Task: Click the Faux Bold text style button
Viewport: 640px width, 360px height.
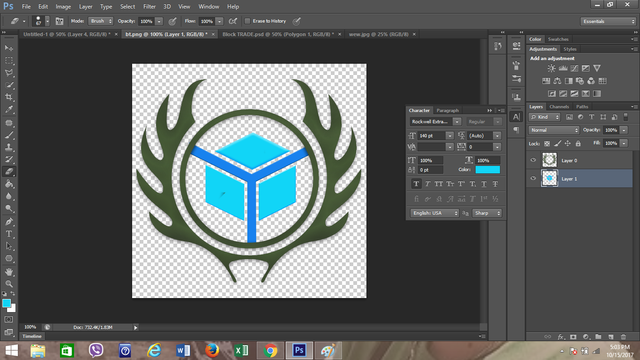Action: [x=416, y=184]
